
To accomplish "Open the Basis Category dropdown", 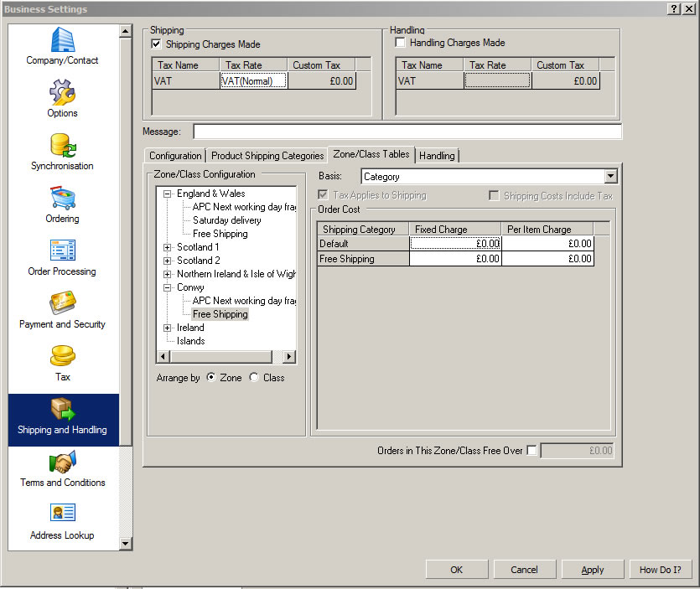I will [x=610, y=177].
